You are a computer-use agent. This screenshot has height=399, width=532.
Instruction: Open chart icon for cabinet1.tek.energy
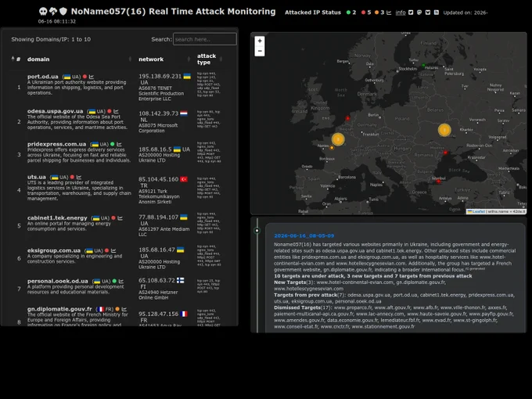(120, 218)
